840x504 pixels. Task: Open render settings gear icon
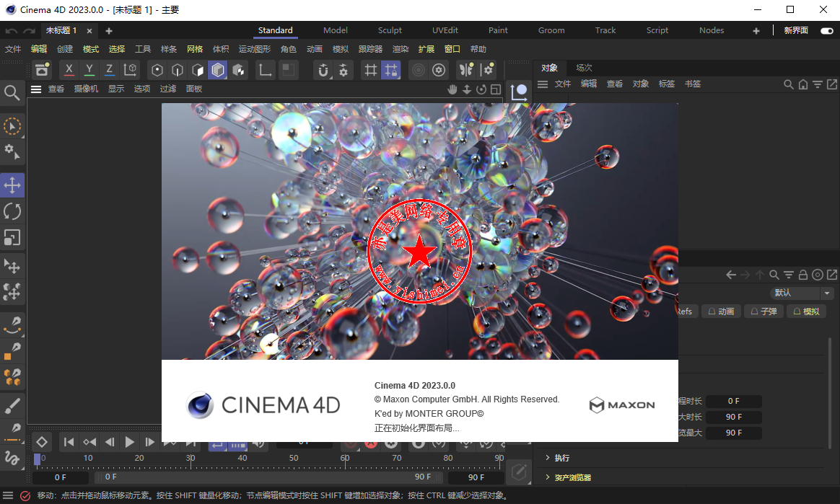click(x=439, y=70)
